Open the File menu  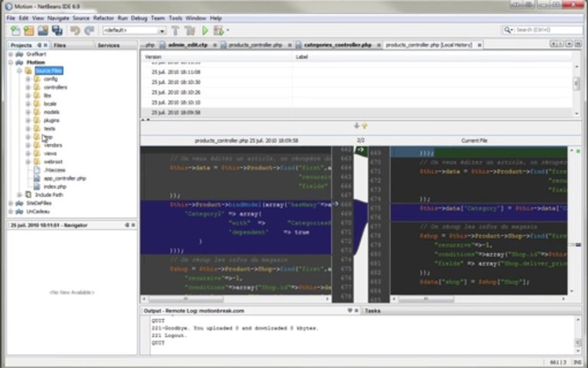[11, 18]
